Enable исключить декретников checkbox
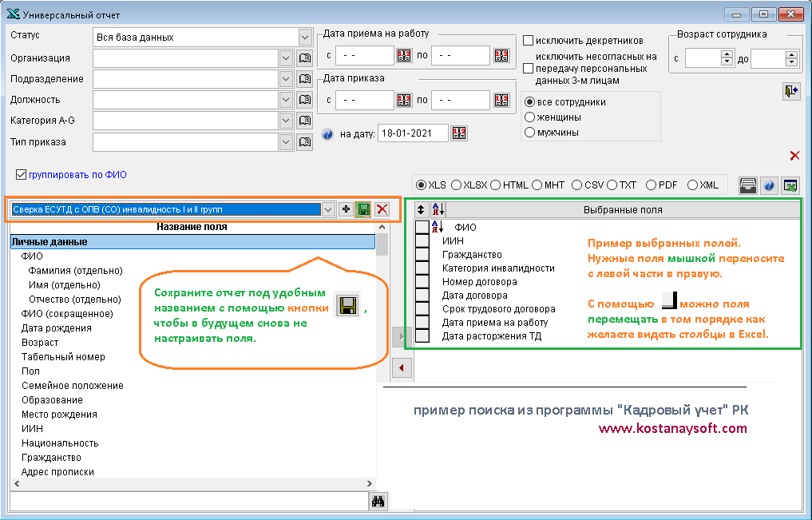This screenshot has height=520, width=812. (x=529, y=41)
